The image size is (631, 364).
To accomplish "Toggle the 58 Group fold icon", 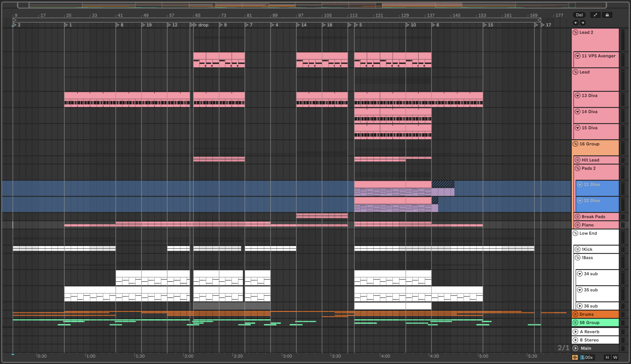I will point(575,322).
